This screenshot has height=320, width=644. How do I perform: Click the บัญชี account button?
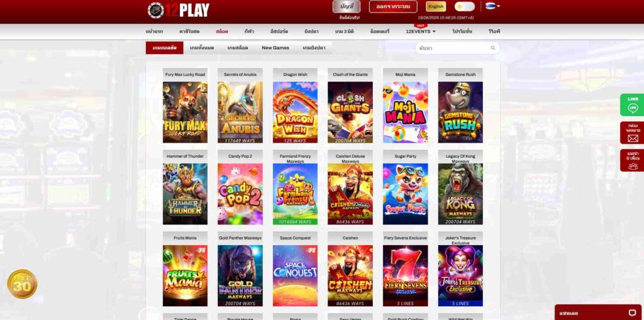pyautogui.click(x=347, y=6)
